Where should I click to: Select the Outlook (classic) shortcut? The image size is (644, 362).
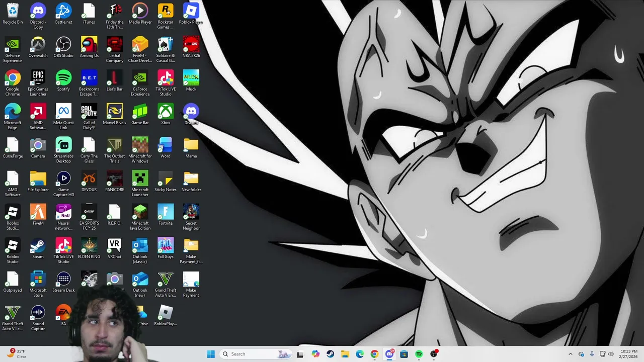pos(140,251)
